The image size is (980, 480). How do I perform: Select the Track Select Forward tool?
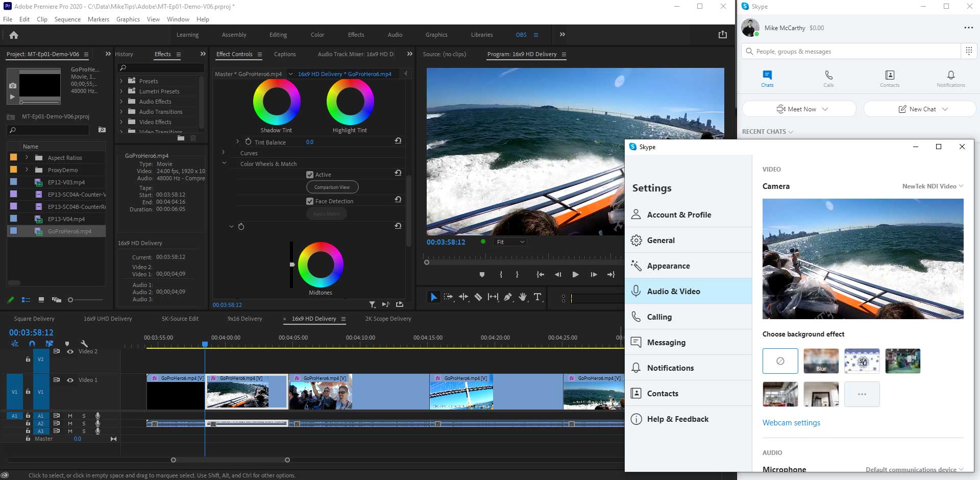[x=448, y=297]
